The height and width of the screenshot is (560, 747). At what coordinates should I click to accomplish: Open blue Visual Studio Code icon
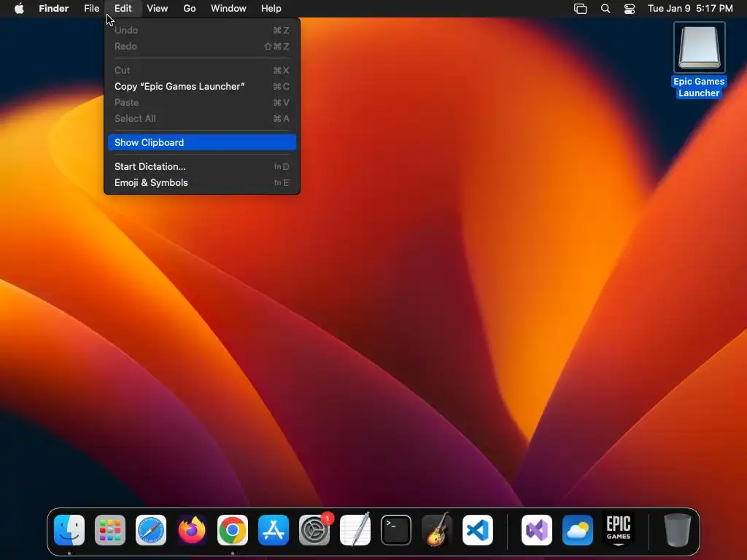tap(478, 530)
